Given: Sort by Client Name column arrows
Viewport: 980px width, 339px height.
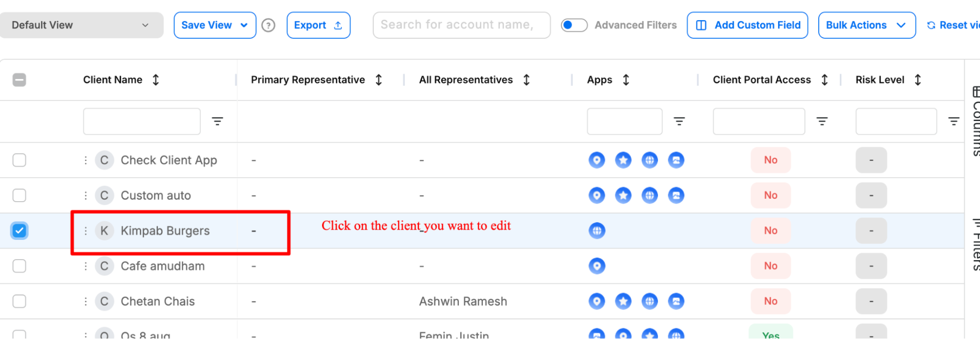Looking at the screenshot, I should [156, 80].
